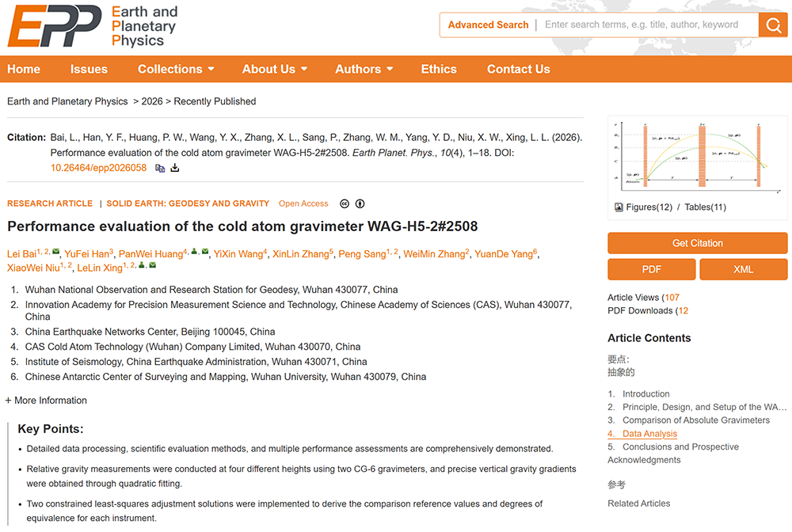Select the Ethics menu item
The image size is (792, 532).
point(439,69)
